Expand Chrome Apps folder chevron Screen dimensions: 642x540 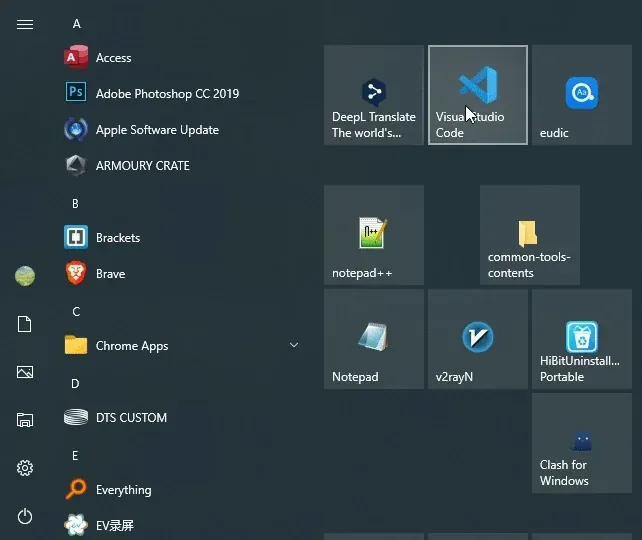tap(294, 345)
